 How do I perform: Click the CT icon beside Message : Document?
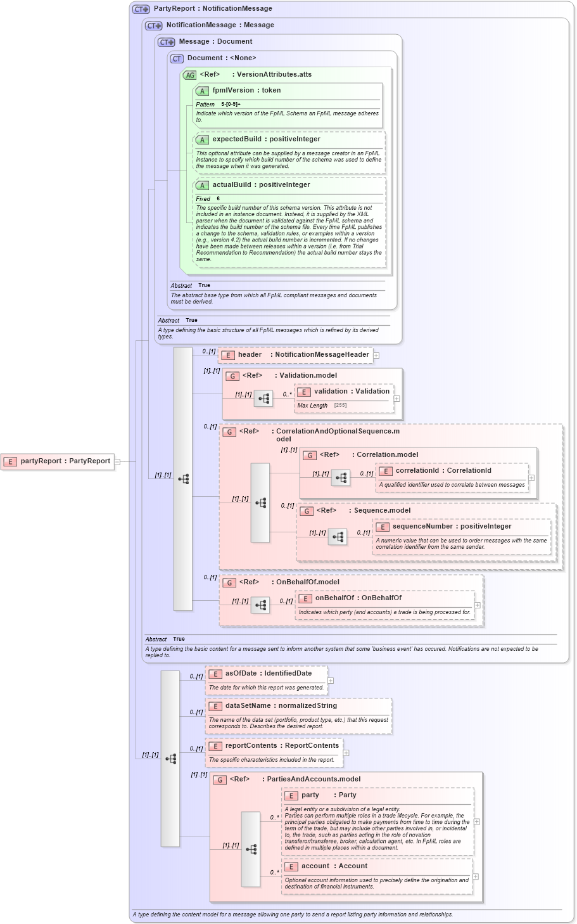tap(166, 42)
